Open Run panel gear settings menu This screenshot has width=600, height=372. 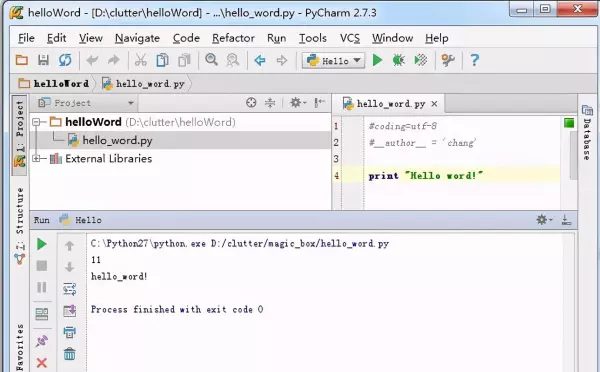pos(544,220)
